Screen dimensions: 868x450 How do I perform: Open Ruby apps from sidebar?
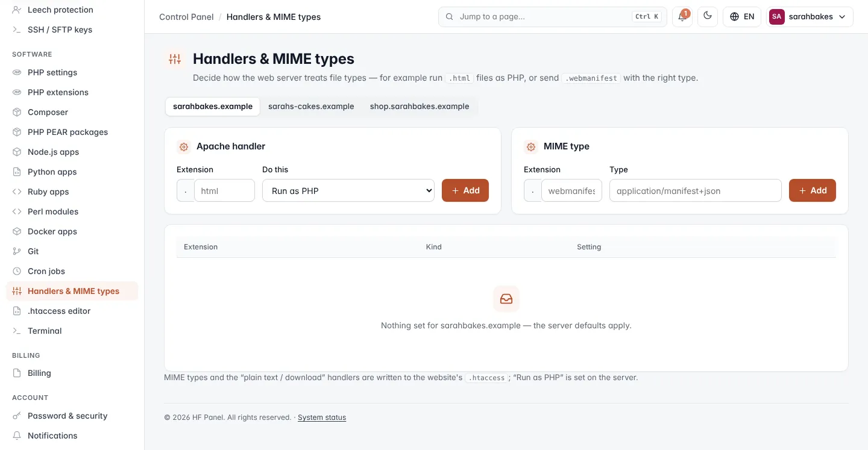[72, 192]
